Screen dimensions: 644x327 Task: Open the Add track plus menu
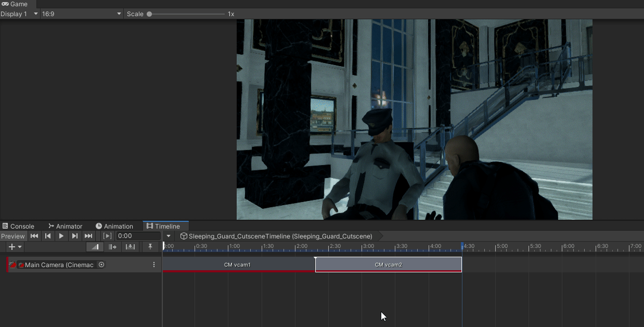(15, 247)
